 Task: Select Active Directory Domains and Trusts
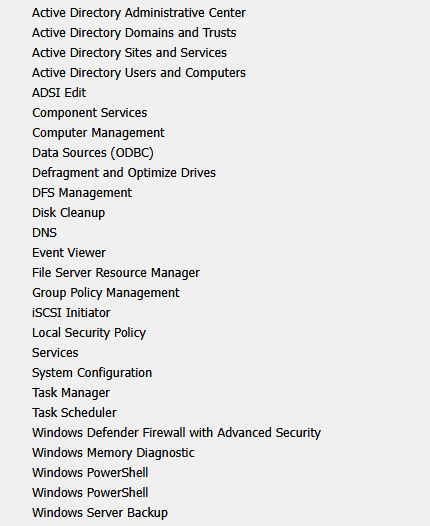click(x=134, y=33)
